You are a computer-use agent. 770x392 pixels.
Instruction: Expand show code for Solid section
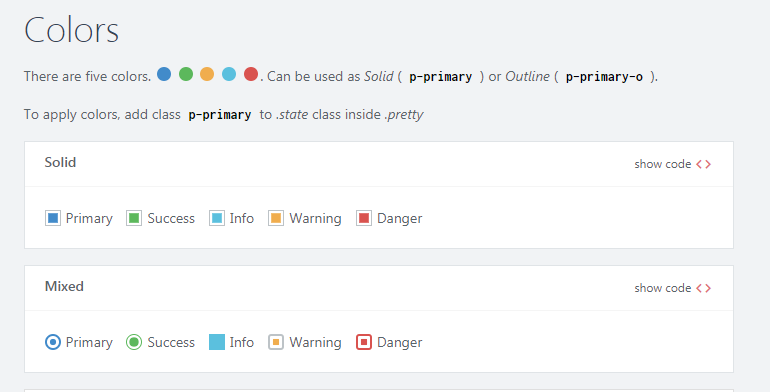673,164
